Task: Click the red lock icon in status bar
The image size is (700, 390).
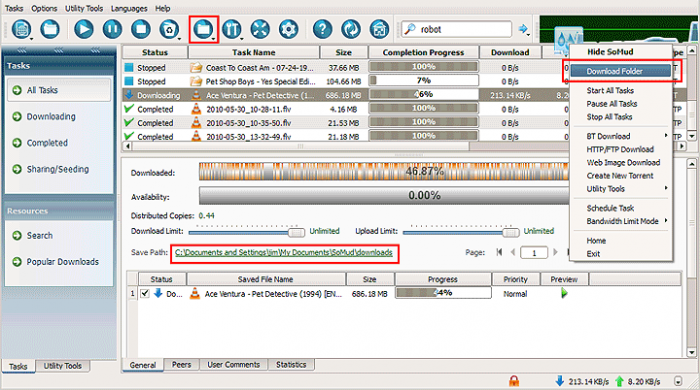Action: 514,381
